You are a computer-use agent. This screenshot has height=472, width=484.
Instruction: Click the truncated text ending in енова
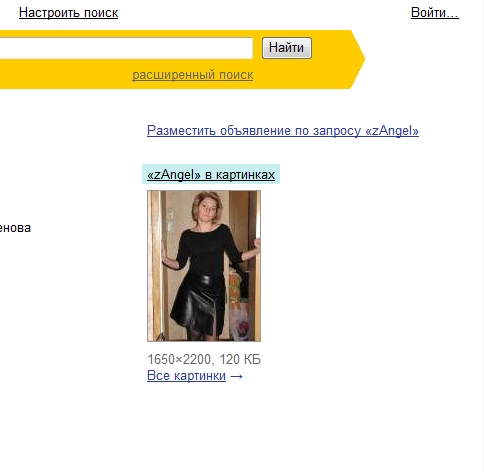(15, 228)
